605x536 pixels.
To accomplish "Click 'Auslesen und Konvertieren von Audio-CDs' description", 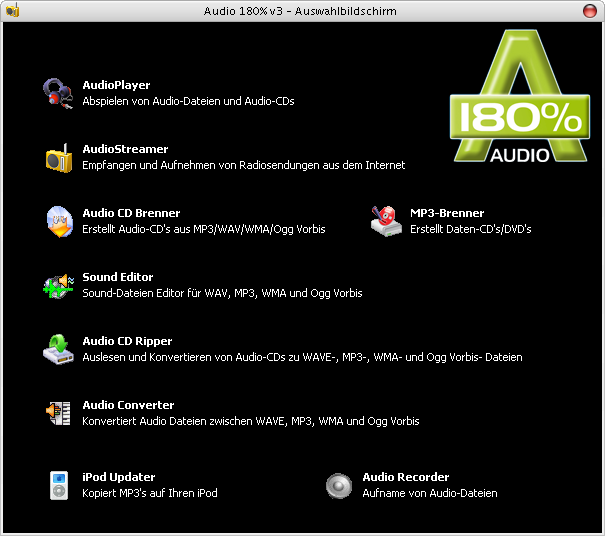I will pyautogui.click(x=302, y=357).
